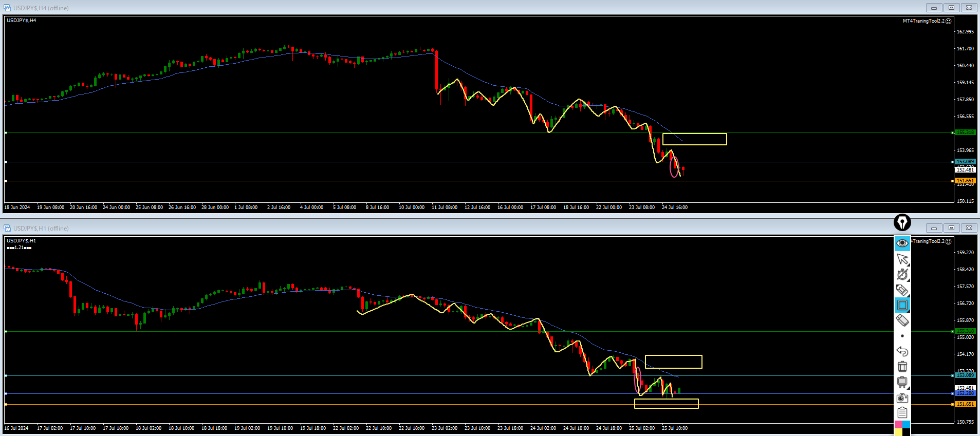The width and height of the screenshot is (980, 436).
Task: Toggle the eye visibility tool
Action: pos(902,243)
